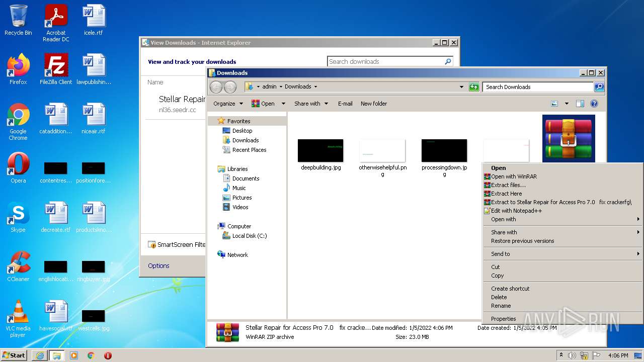This screenshot has width=644, height=362.
Task: Select Properties in the context menu
Action: [x=562, y=319]
